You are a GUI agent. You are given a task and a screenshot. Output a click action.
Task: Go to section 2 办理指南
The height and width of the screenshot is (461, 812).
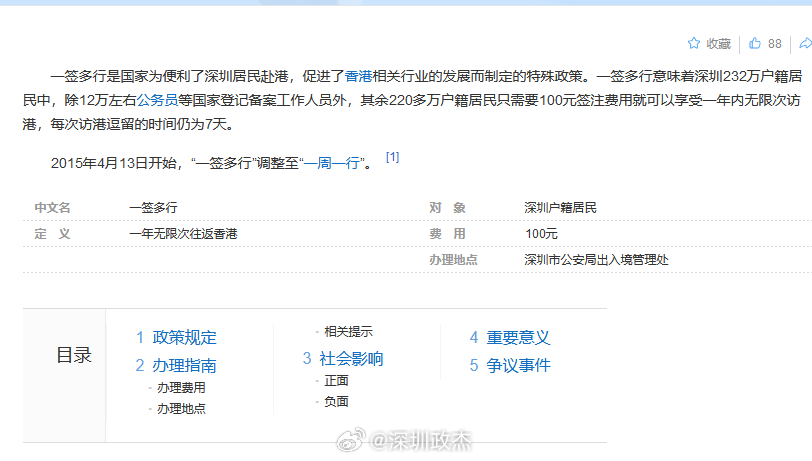(x=176, y=366)
